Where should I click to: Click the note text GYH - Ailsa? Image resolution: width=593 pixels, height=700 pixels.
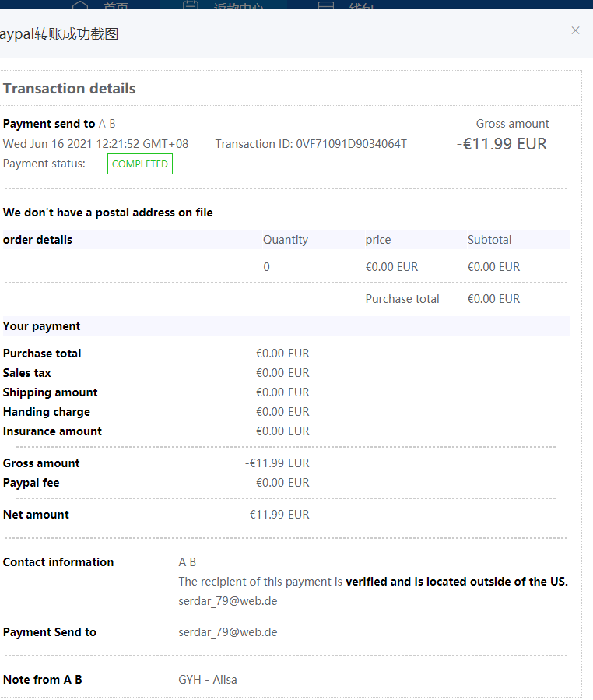[x=208, y=680]
